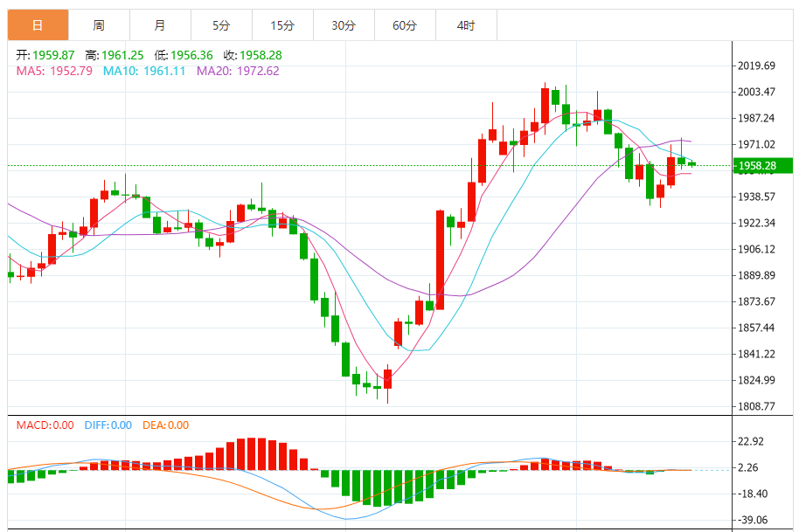Click the 1873.67 price axis label
The width and height of the screenshot is (799, 532).
tap(756, 301)
